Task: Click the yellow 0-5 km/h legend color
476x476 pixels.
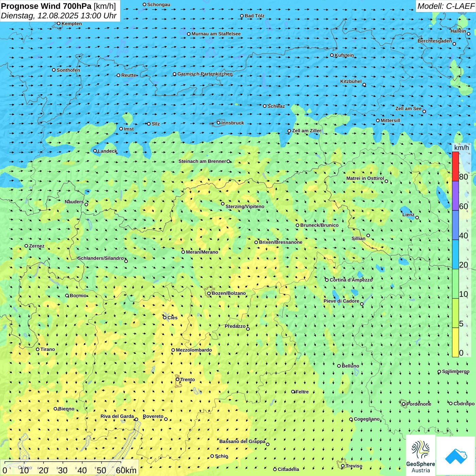Action: [455, 342]
